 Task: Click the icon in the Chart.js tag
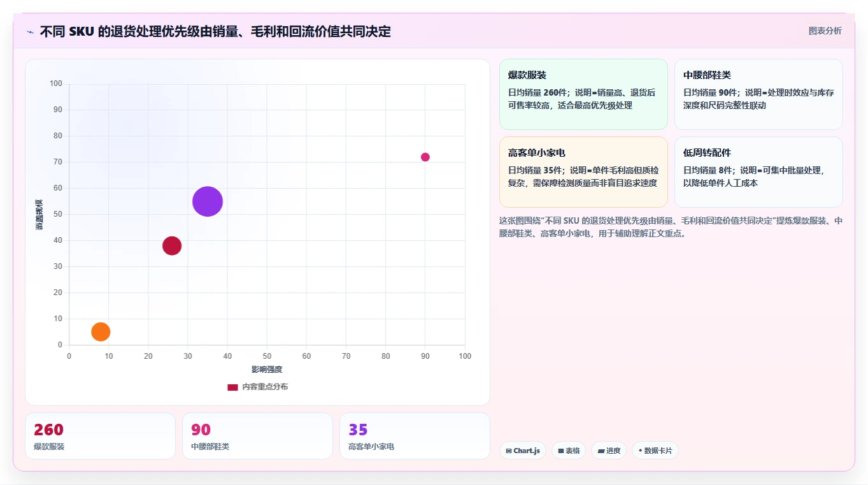point(508,451)
